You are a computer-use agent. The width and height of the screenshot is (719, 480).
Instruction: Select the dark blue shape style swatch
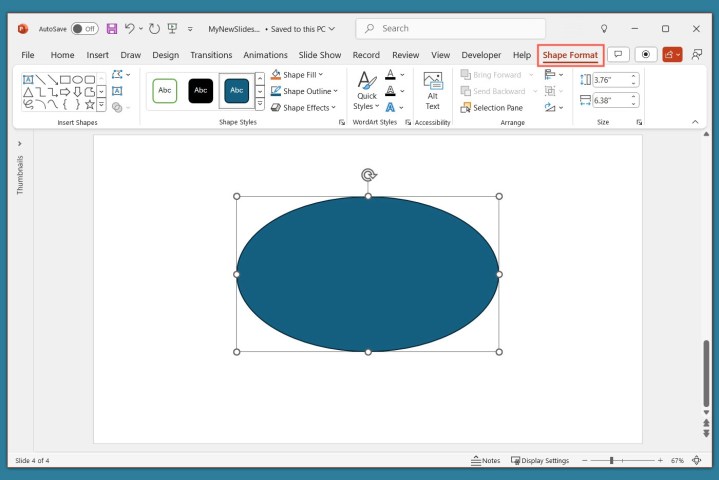coord(236,91)
